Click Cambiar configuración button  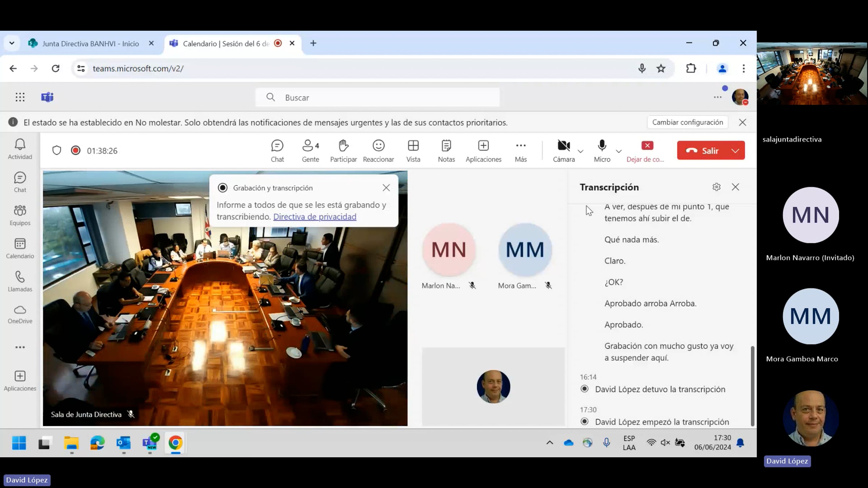coord(688,122)
